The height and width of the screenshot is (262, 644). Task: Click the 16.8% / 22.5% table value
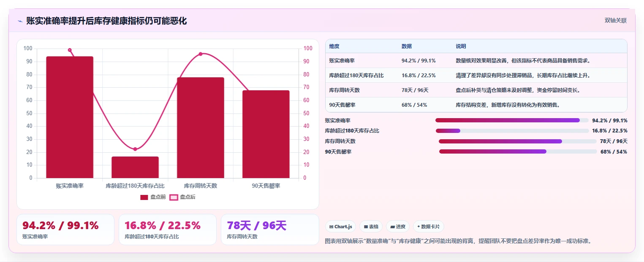click(418, 76)
